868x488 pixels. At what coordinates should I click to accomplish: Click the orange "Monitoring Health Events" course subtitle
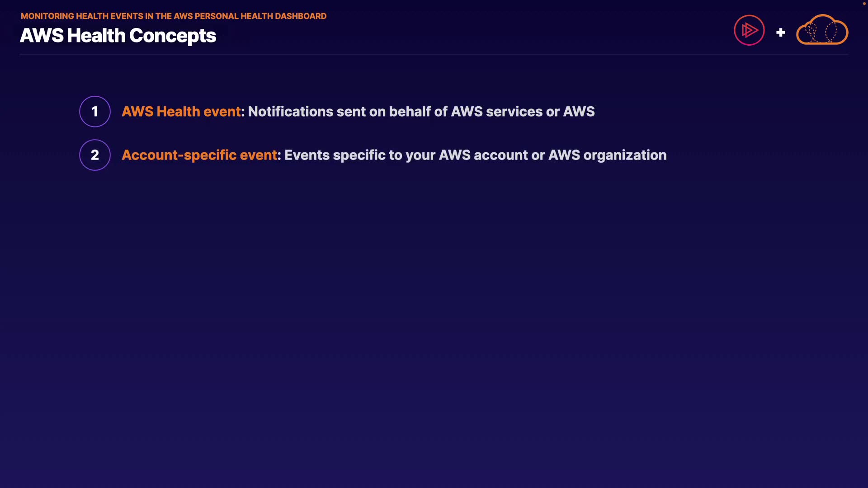pyautogui.click(x=174, y=16)
